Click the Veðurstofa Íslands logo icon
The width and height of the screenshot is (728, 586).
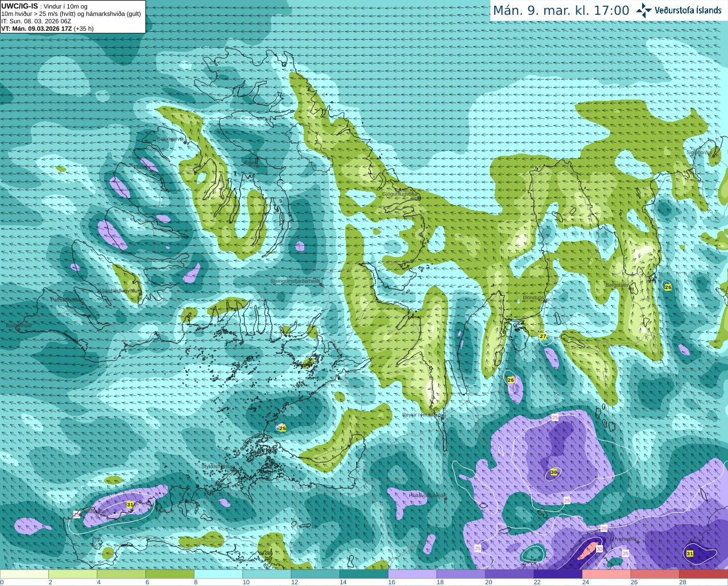pyautogui.click(x=644, y=10)
